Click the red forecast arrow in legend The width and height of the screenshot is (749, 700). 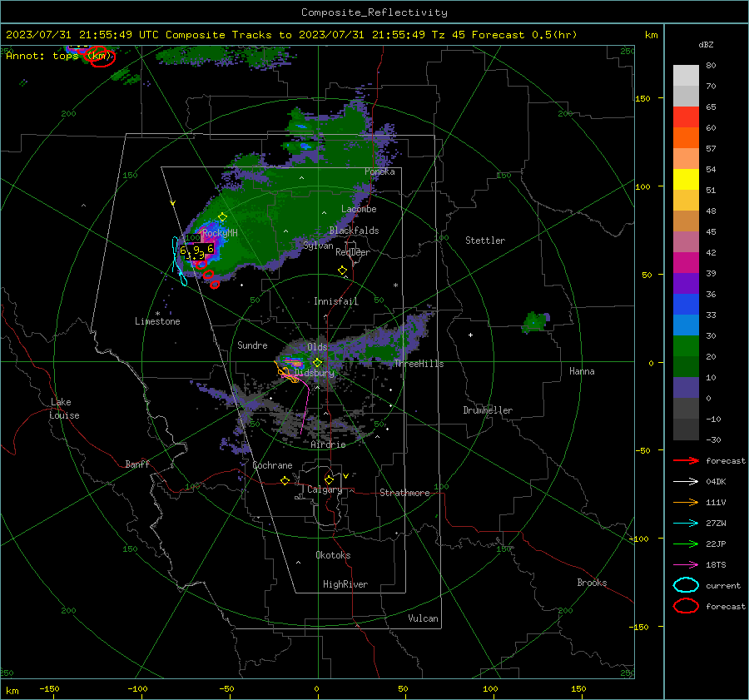pyautogui.click(x=686, y=460)
